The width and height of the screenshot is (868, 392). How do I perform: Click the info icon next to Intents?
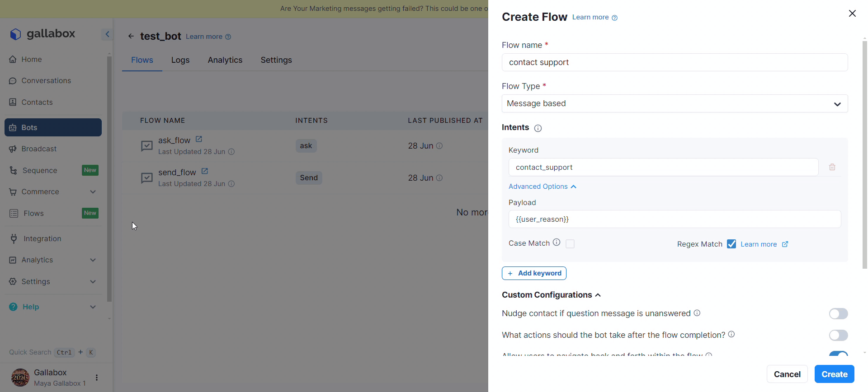coord(538,128)
